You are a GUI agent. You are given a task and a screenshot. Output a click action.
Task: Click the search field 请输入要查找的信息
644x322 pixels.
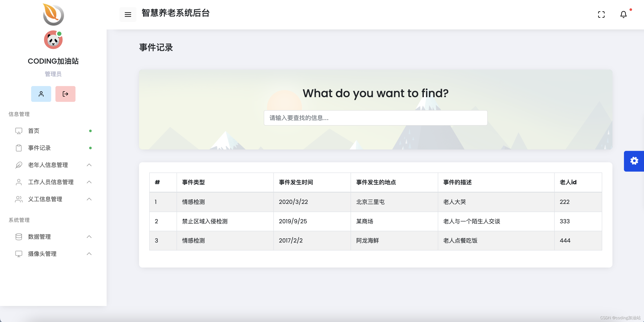pyautogui.click(x=376, y=118)
